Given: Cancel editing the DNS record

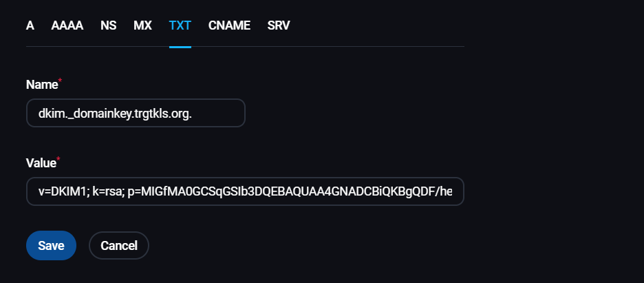Looking at the screenshot, I should tap(119, 246).
